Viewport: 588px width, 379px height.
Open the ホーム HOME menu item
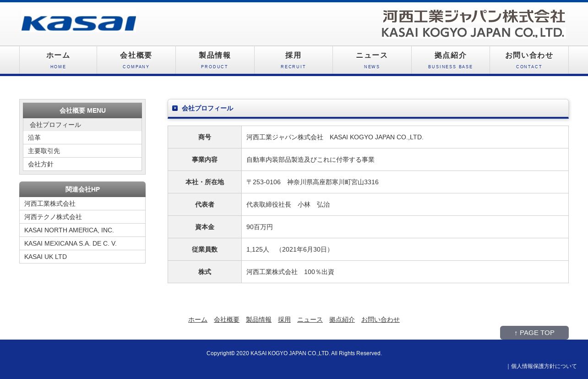click(58, 60)
